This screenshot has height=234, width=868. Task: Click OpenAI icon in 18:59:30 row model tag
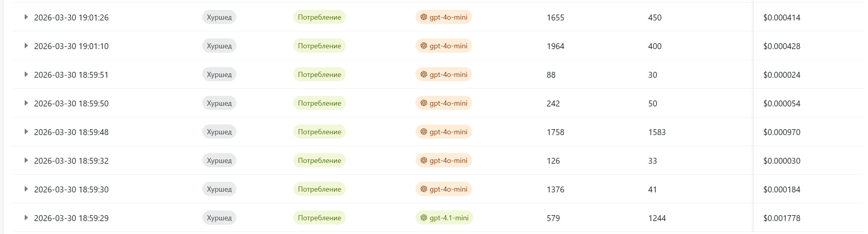tap(423, 189)
